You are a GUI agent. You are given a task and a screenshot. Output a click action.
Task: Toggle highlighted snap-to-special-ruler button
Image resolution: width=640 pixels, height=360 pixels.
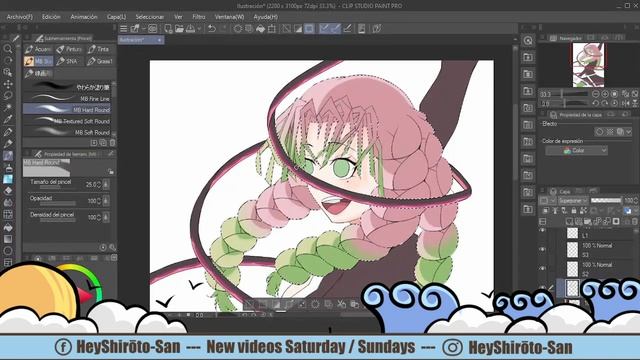tap(336, 29)
